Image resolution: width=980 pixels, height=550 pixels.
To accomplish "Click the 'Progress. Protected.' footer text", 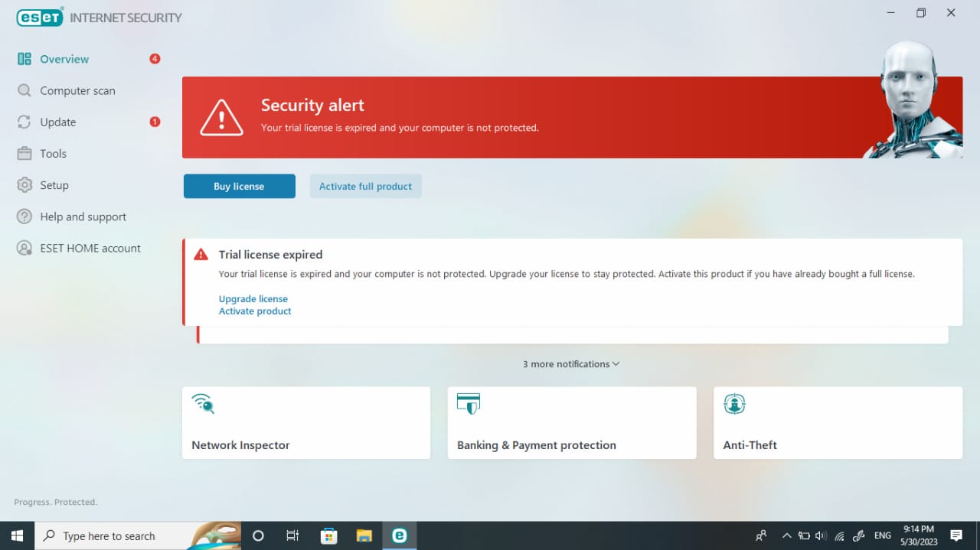I will click(x=56, y=502).
